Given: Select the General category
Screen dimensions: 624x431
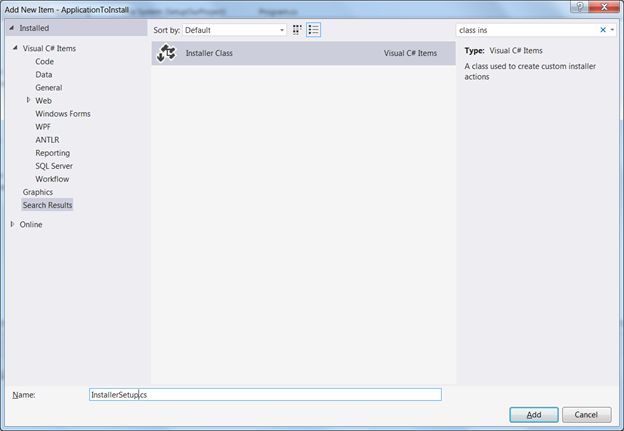Looking at the screenshot, I should (x=49, y=88).
